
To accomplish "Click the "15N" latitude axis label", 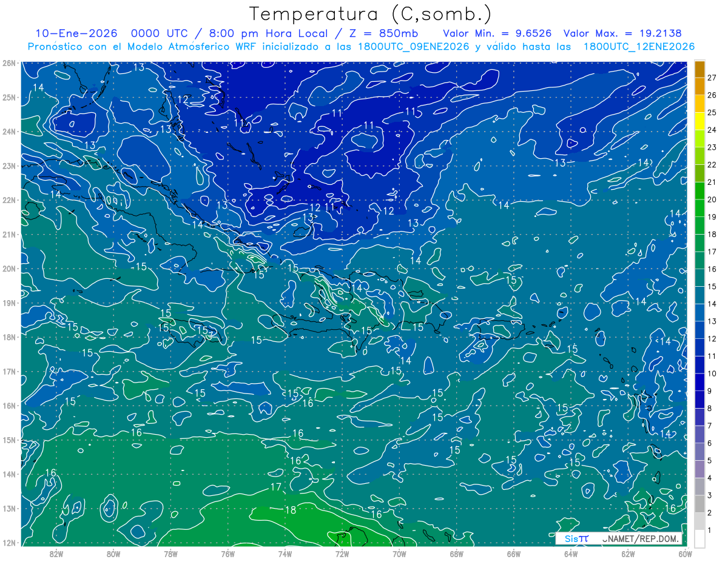I will click(x=8, y=440).
